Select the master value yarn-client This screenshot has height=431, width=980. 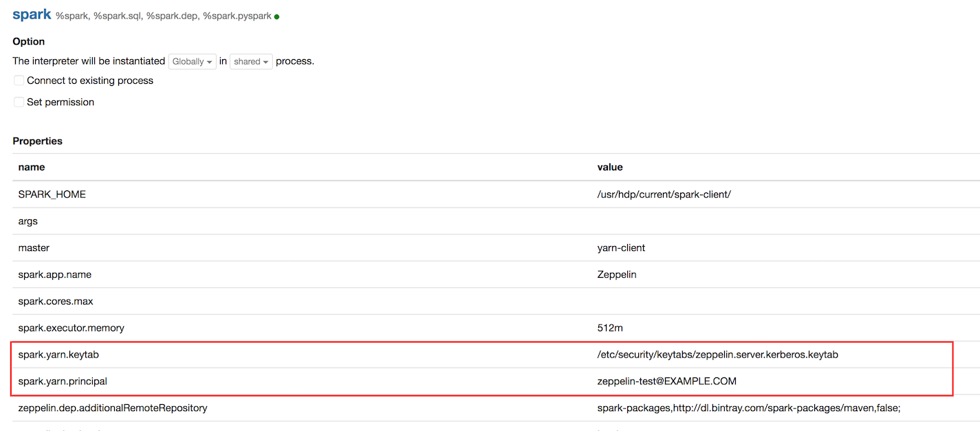click(x=621, y=247)
